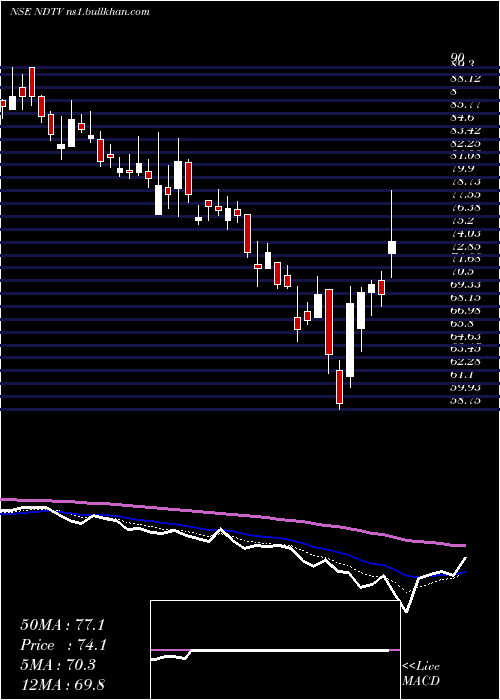The height and width of the screenshot is (700, 500).
Task: Click the 58.75 price axis label
Action: (x=465, y=400)
